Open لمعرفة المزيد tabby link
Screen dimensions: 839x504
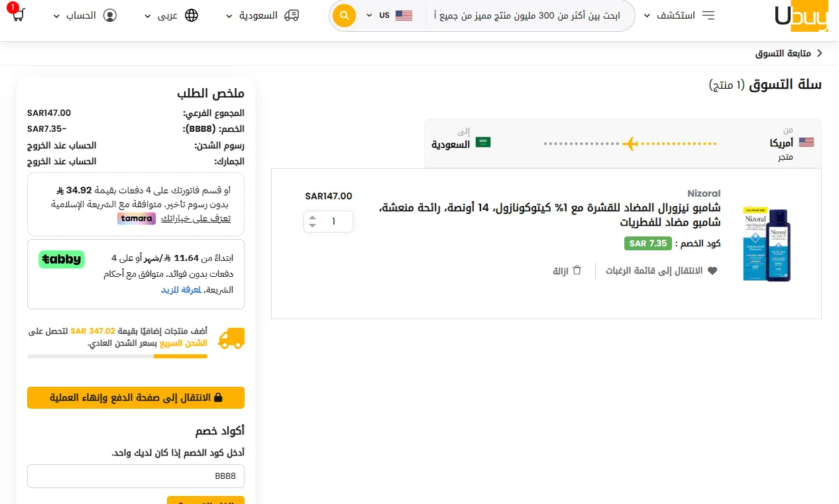[181, 290]
